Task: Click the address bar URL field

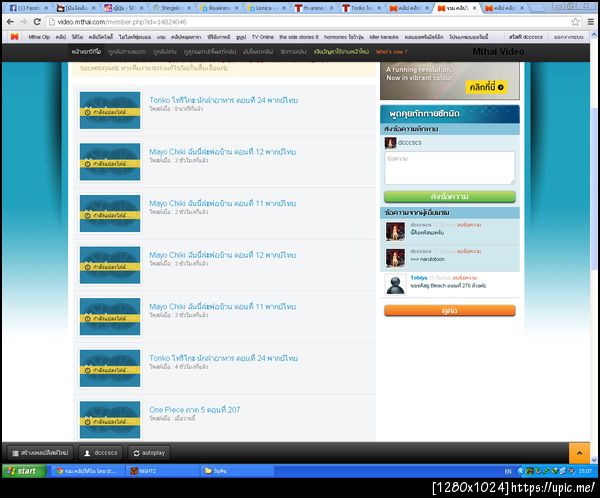Action: pyautogui.click(x=306, y=22)
